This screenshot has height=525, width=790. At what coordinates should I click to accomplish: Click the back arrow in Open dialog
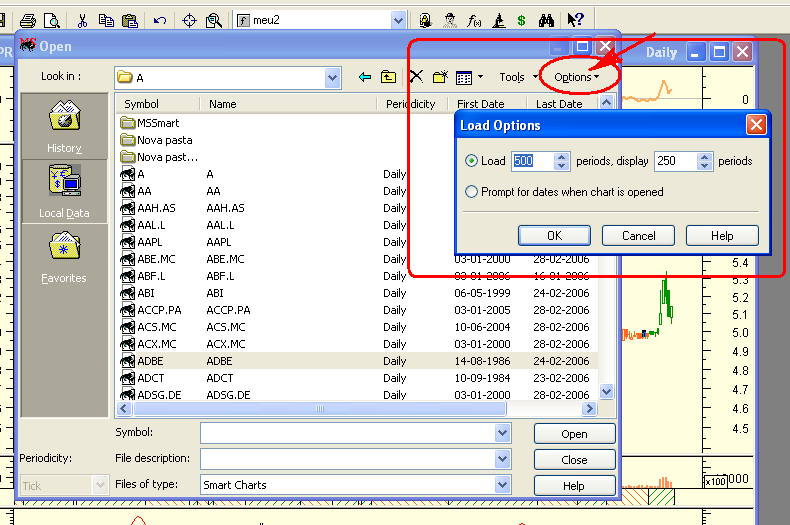pyautogui.click(x=365, y=77)
